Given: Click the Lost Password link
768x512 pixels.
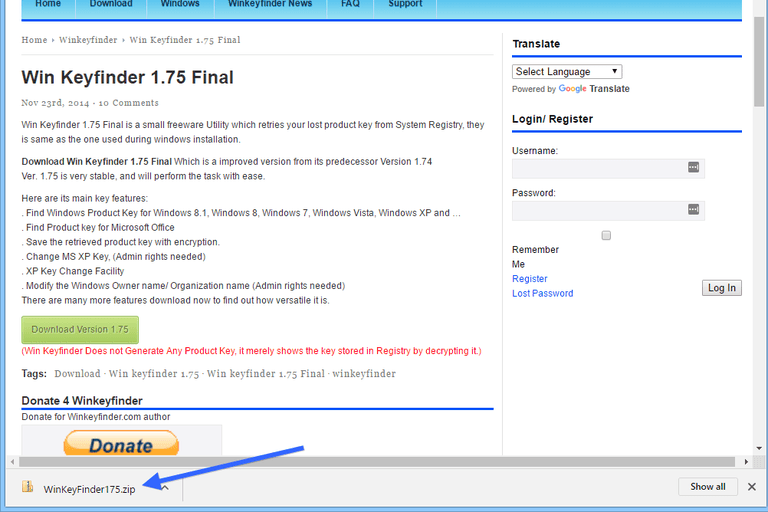Looking at the screenshot, I should point(543,293).
